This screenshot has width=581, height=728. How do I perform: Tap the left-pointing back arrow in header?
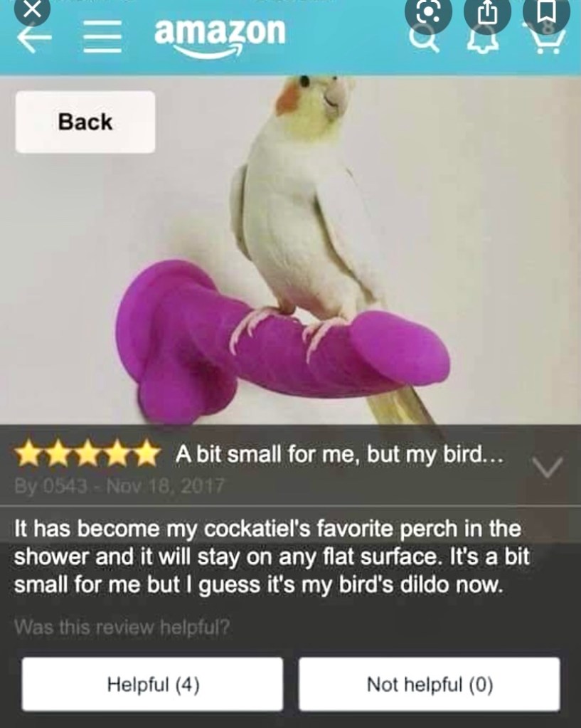[x=34, y=39]
